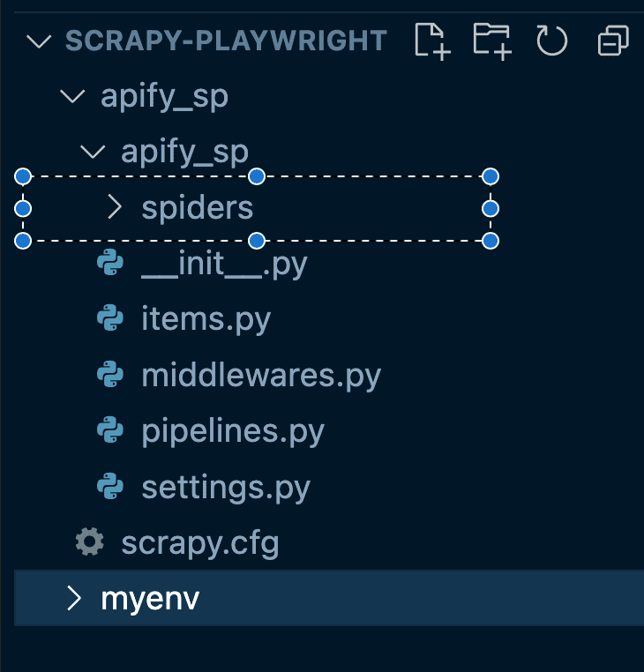Collapse the SCRAPY-PLAYWRIGHT section chevron
Viewport: 644px width, 672px height.
38,41
